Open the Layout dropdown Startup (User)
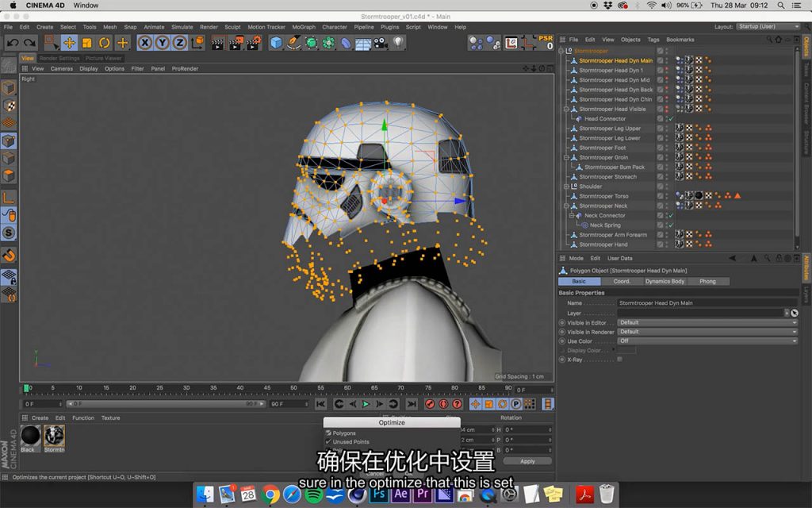 tap(768, 26)
